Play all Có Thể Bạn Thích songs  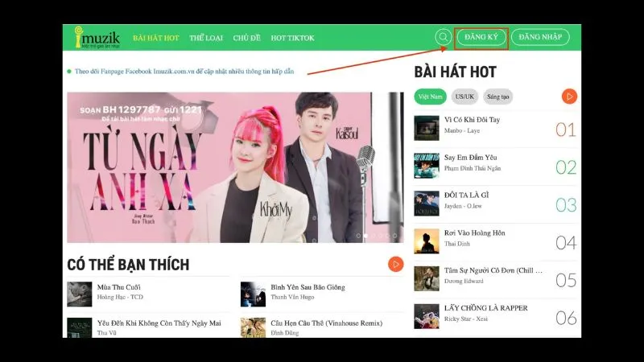click(x=395, y=265)
